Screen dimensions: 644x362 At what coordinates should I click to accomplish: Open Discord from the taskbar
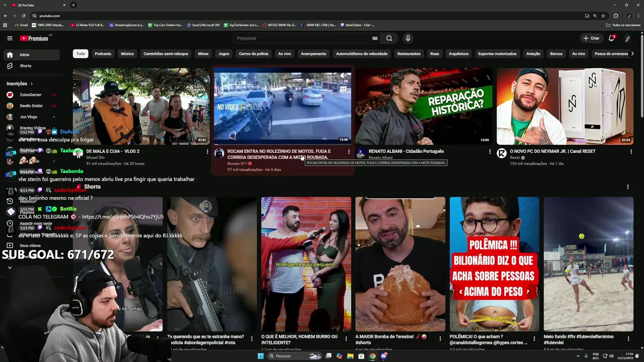pos(383,356)
